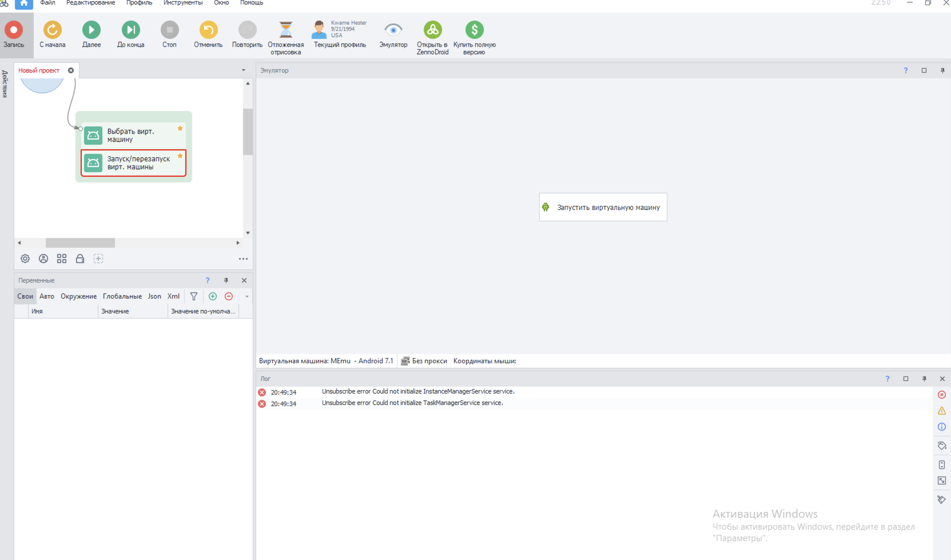The height and width of the screenshot is (560, 951).
Task: Click the gear icon under project canvas
Action: point(25,259)
